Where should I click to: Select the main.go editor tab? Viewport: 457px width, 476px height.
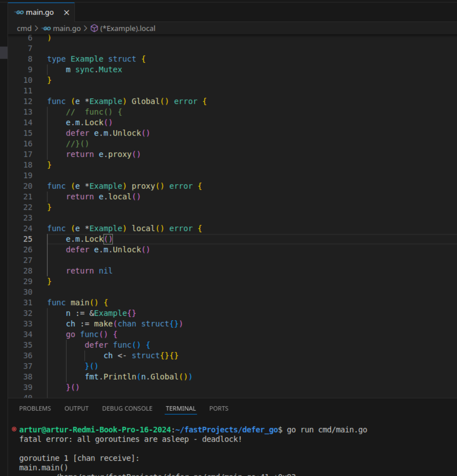point(41,12)
